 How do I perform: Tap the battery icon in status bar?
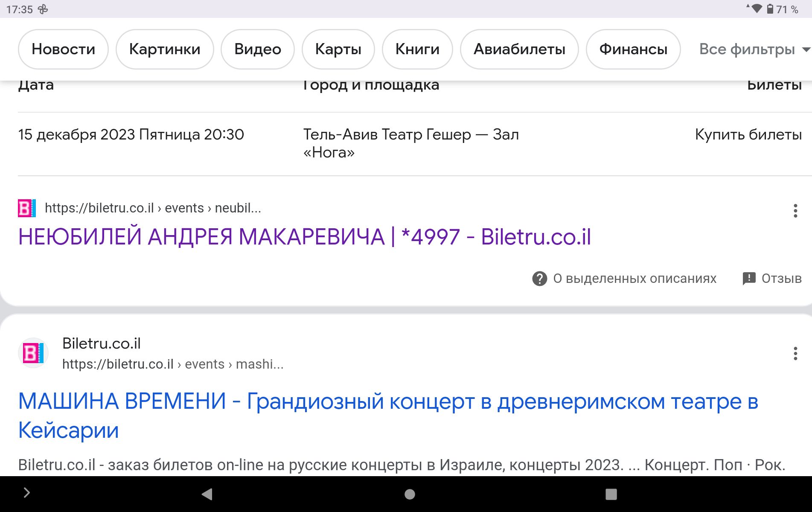770,9
